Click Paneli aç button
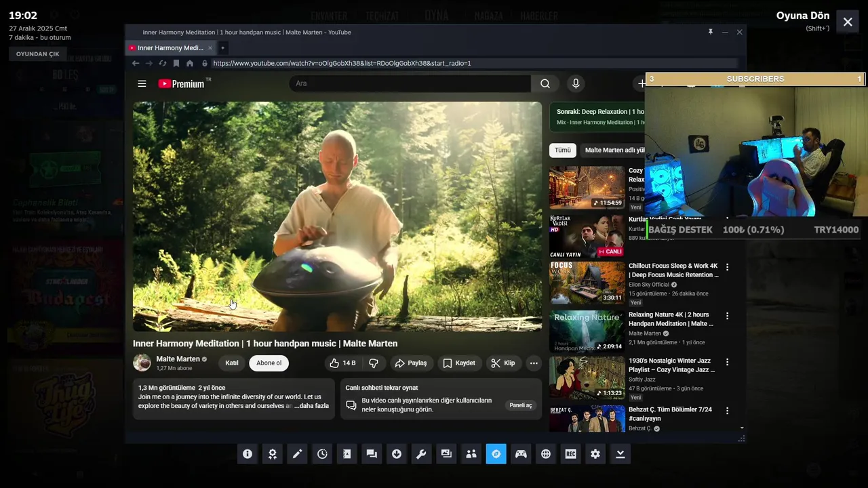Screen dimensions: 868x488 coord(521,405)
